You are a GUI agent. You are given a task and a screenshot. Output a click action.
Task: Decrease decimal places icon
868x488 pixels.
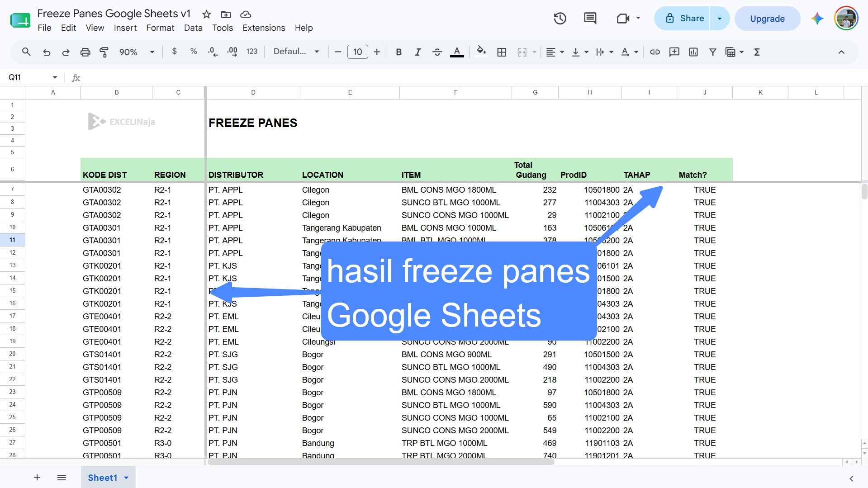pos(213,52)
